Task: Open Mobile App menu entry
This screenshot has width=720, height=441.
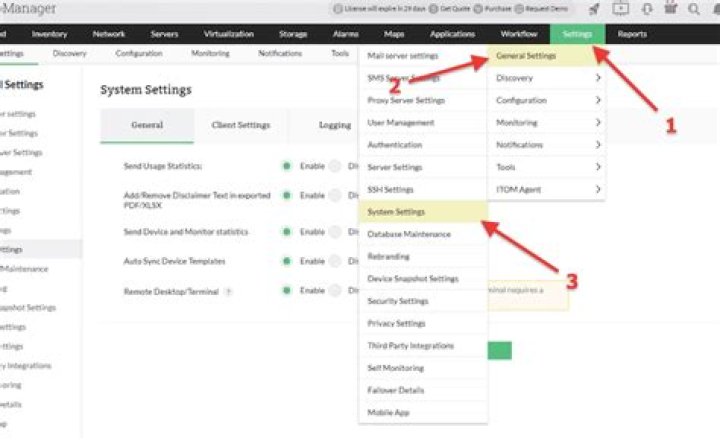Action: 422,413
